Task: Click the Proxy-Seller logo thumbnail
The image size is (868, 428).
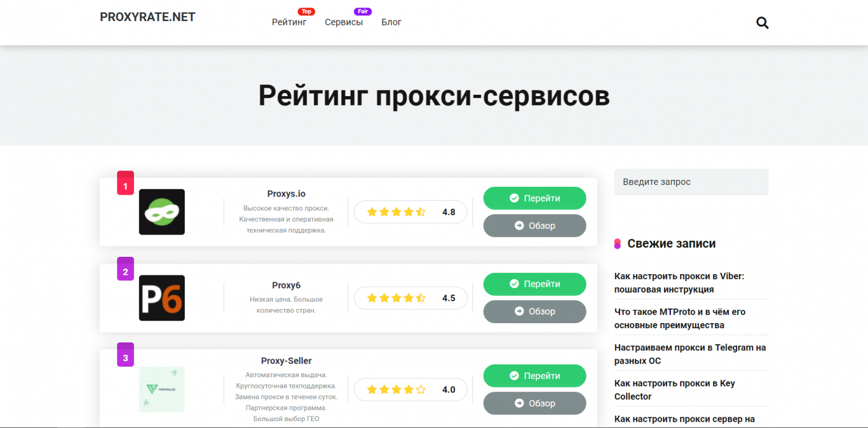Action: tap(162, 390)
